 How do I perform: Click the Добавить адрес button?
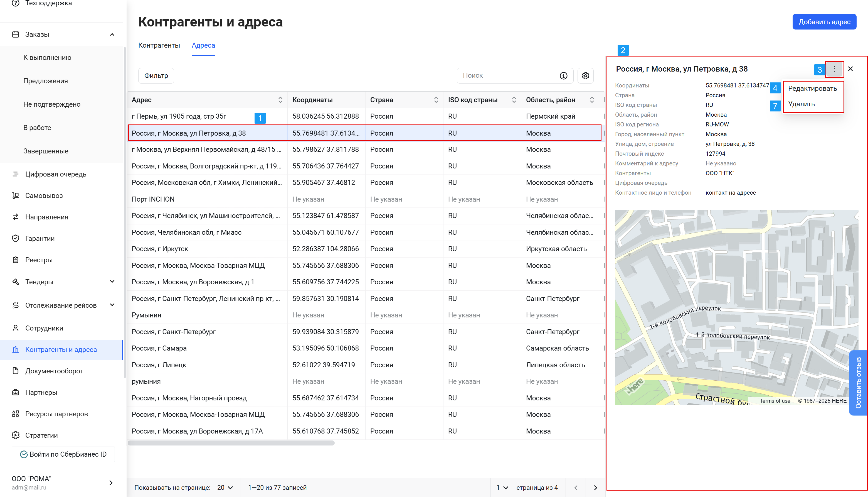tap(824, 22)
